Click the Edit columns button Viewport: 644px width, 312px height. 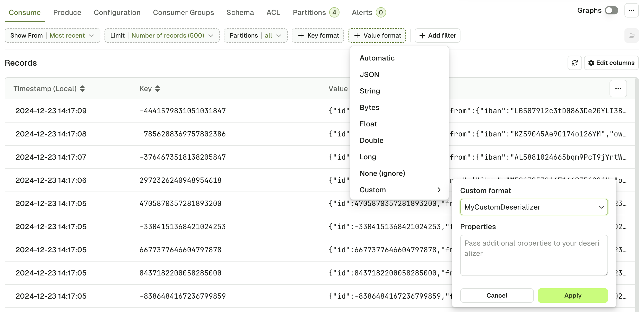pyautogui.click(x=611, y=63)
